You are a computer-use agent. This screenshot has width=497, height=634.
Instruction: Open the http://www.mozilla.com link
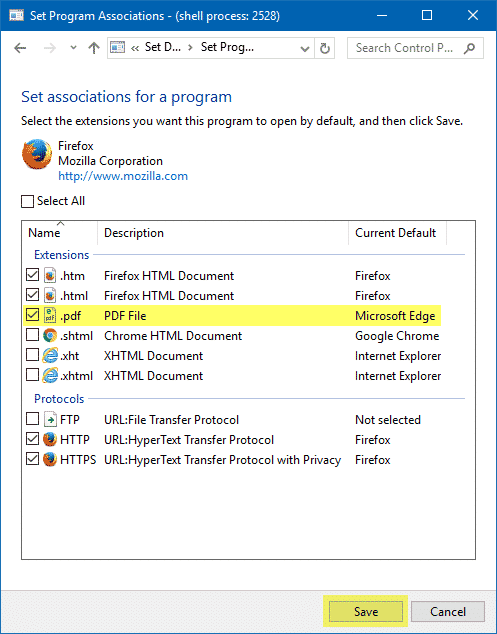pyautogui.click(x=123, y=176)
